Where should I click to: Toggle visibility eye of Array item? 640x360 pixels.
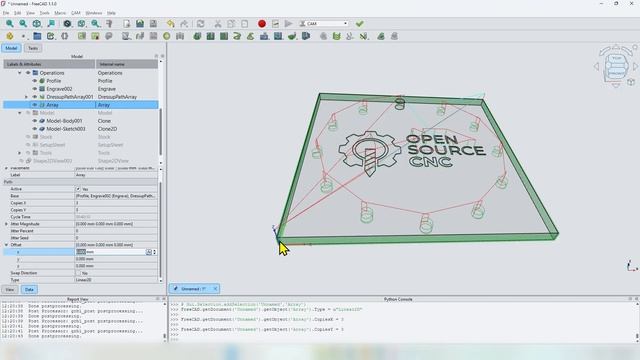click(35, 105)
